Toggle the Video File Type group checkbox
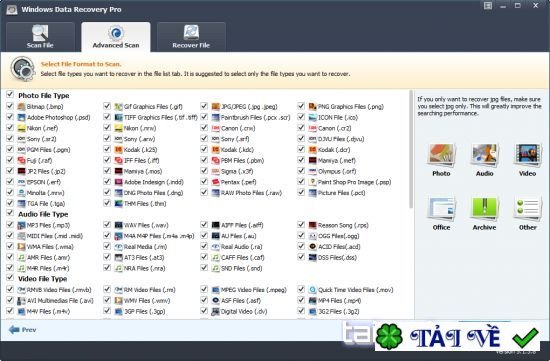Viewport: 550px width, 361px height. click(10, 278)
